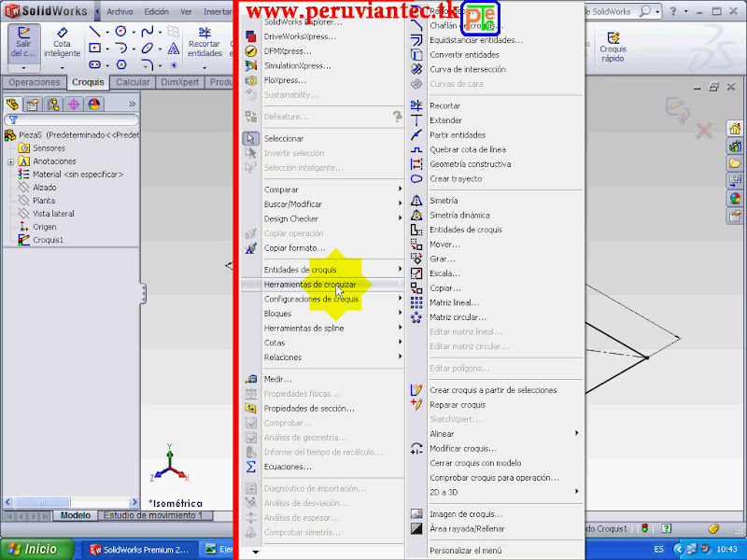Viewport: 747px width, 560px height.
Task: Select the Modelo bottom tab
Action: (x=76, y=515)
